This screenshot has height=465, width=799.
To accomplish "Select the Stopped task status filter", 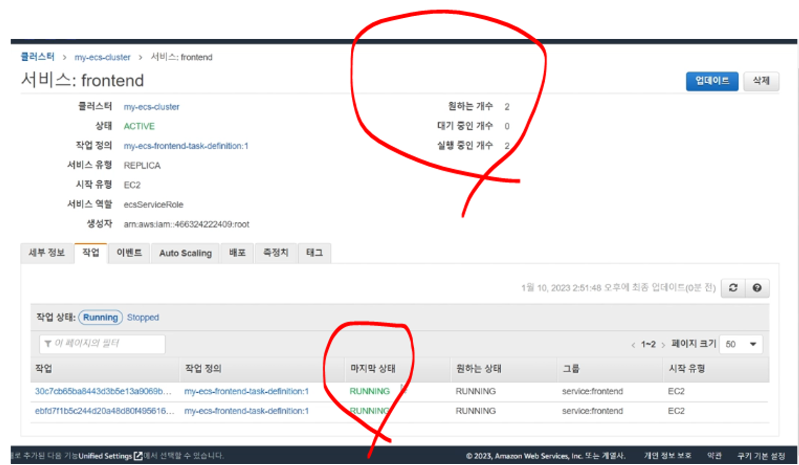I will tap(143, 317).
